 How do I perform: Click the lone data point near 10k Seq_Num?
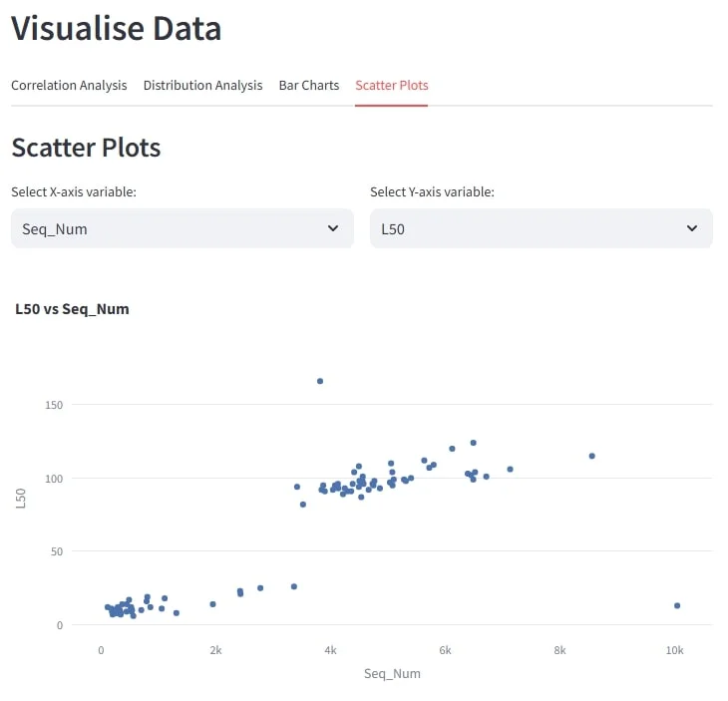pyautogui.click(x=677, y=605)
